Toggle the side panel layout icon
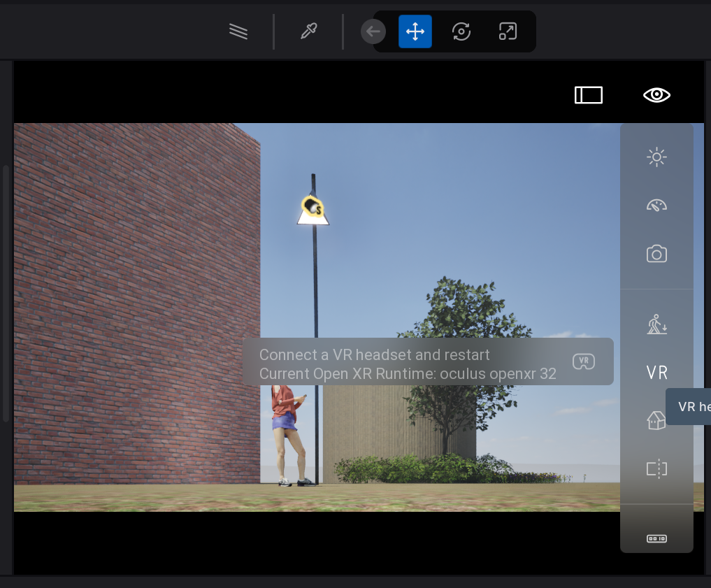The image size is (711, 588). [x=589, y=95]
